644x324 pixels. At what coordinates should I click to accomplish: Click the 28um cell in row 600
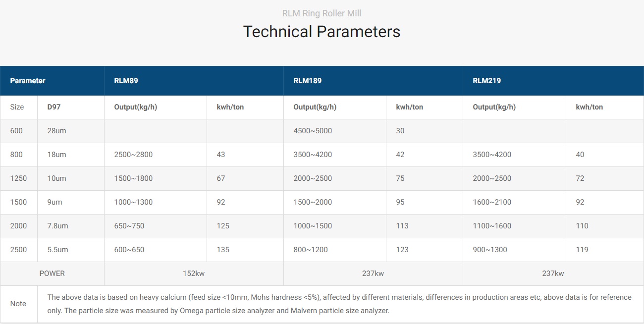[71, 131]
